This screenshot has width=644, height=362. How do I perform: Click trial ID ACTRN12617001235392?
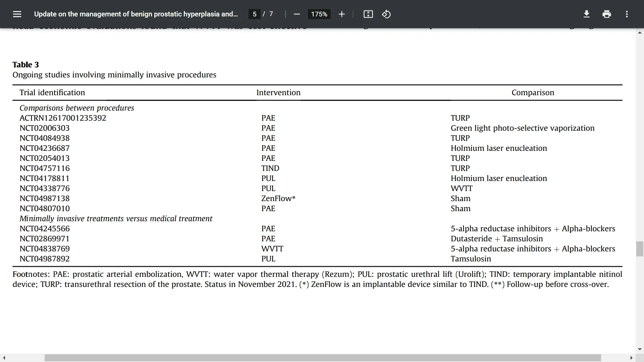63,118
